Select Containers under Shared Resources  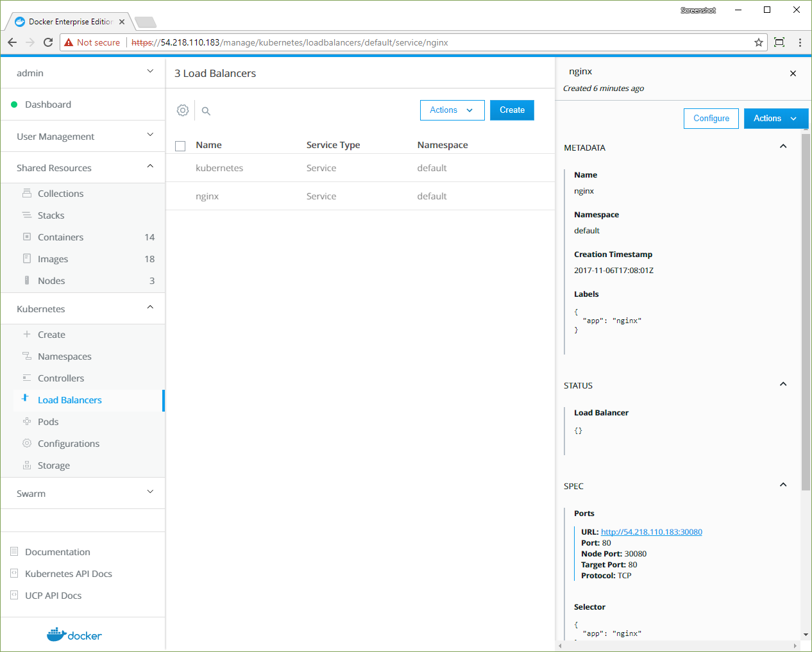[60, 237]
